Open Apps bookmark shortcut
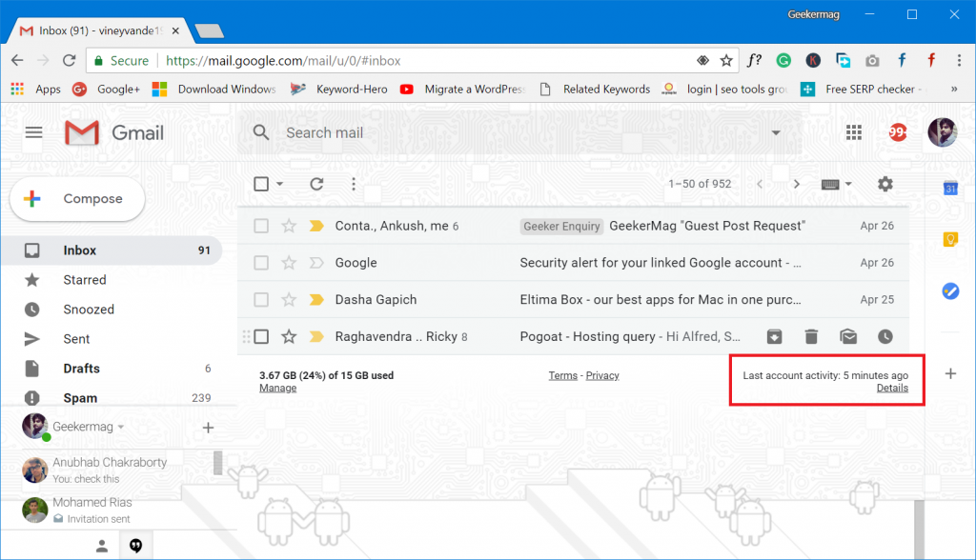The width and height of the screenshot is (976, 560). [x=36, y=89]
